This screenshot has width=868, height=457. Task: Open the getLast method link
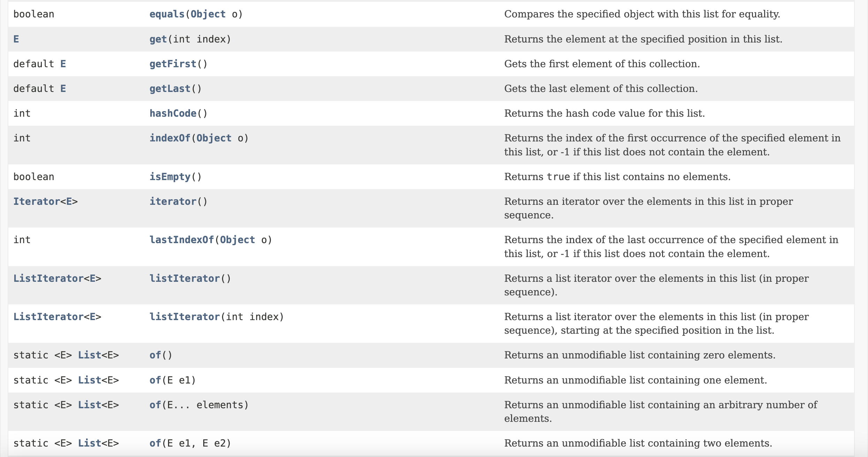point(170,89)
